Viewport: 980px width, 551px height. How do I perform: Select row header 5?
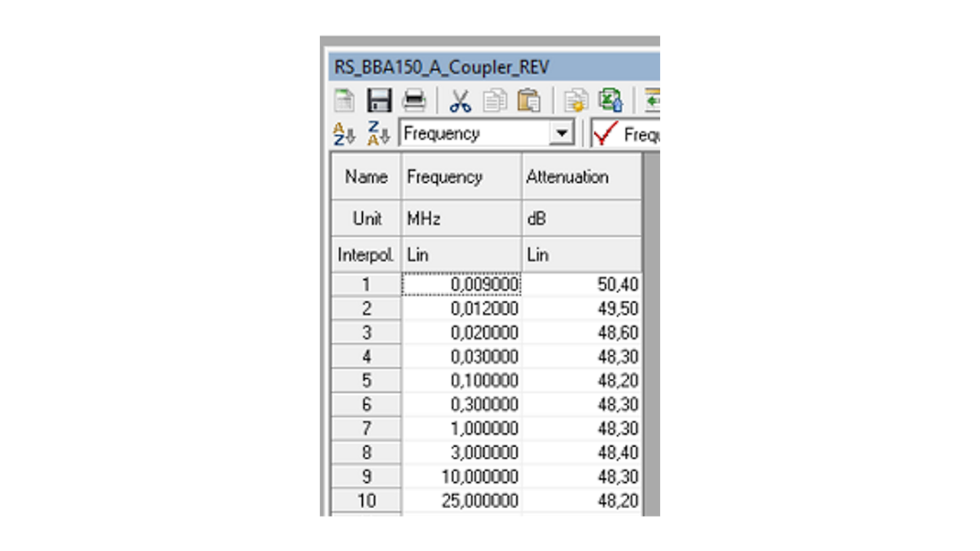tap(366, 381)
